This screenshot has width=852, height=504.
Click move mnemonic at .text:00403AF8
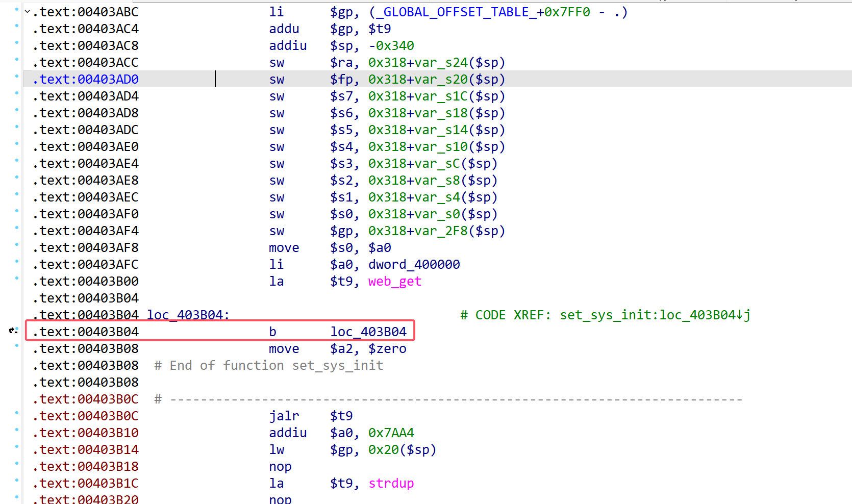coord(284,247)
